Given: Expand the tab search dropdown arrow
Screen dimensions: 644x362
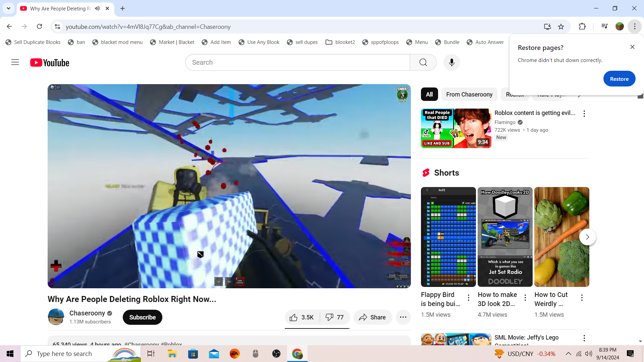Looking at the screenshot, I should click(8, 8).
